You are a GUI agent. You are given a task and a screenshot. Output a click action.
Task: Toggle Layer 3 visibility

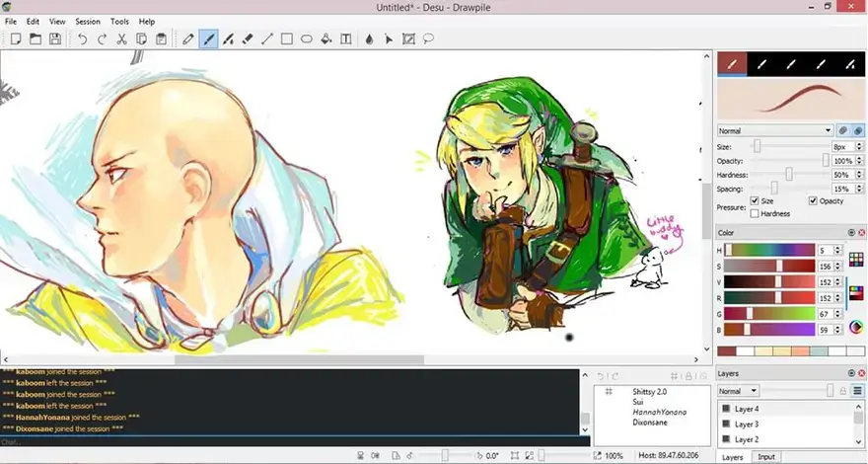tap(726, 425)
